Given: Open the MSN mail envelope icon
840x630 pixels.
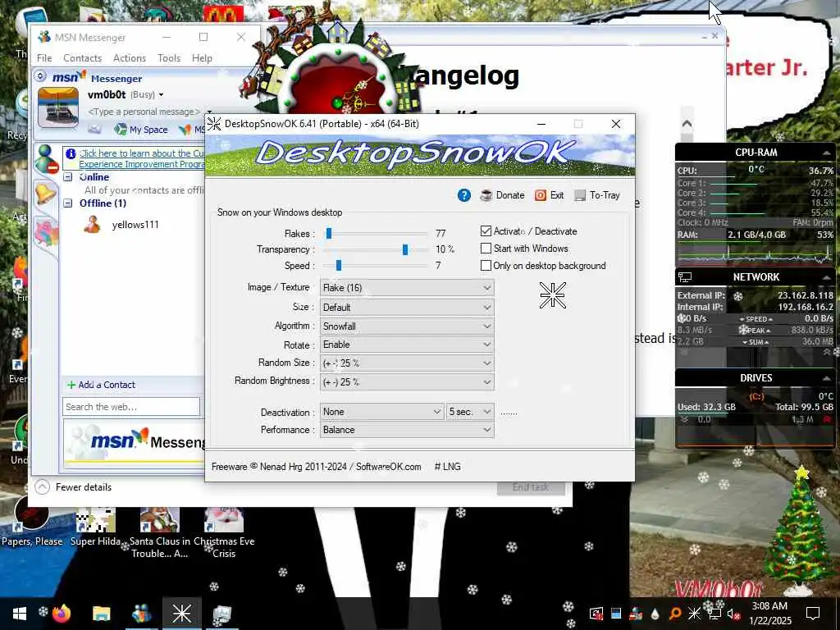Looking at the screenshot, I should (94, 129).
